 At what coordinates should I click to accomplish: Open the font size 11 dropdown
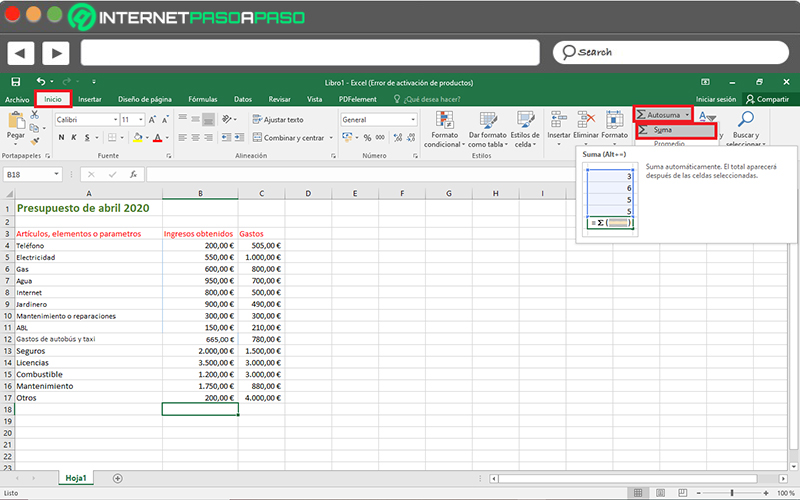(x=141, y=120)
